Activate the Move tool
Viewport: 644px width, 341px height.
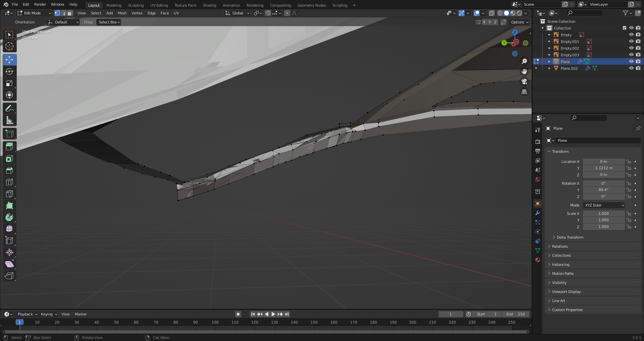tap(9, 60)
